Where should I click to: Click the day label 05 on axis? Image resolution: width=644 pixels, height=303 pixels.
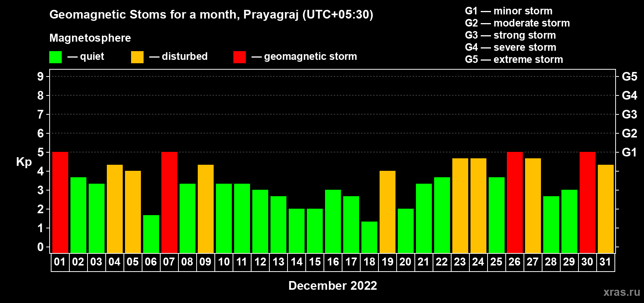click(x=133, y=262)
